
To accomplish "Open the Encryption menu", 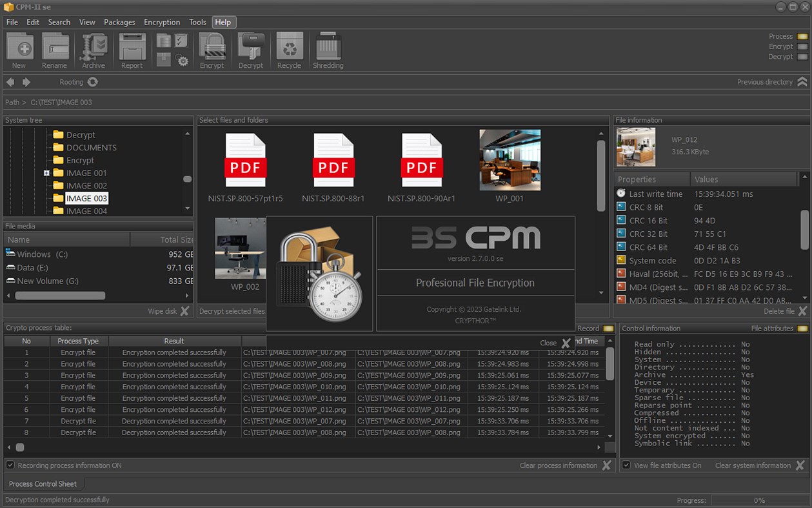I will point(162,21).
